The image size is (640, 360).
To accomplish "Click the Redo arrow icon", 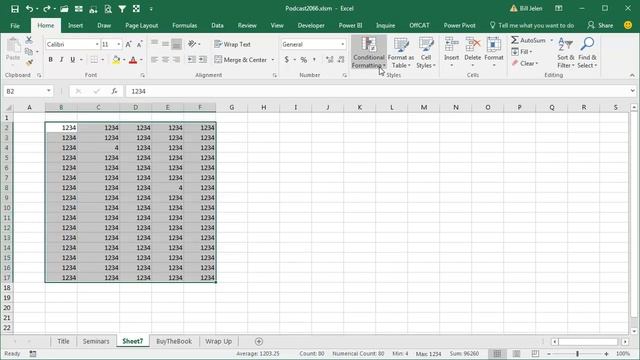I will click(47, 9).
